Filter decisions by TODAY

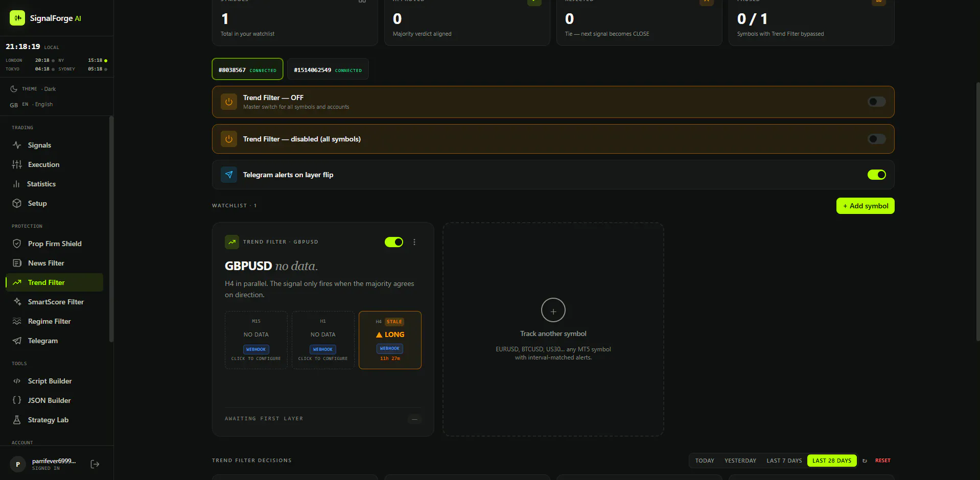705,461
